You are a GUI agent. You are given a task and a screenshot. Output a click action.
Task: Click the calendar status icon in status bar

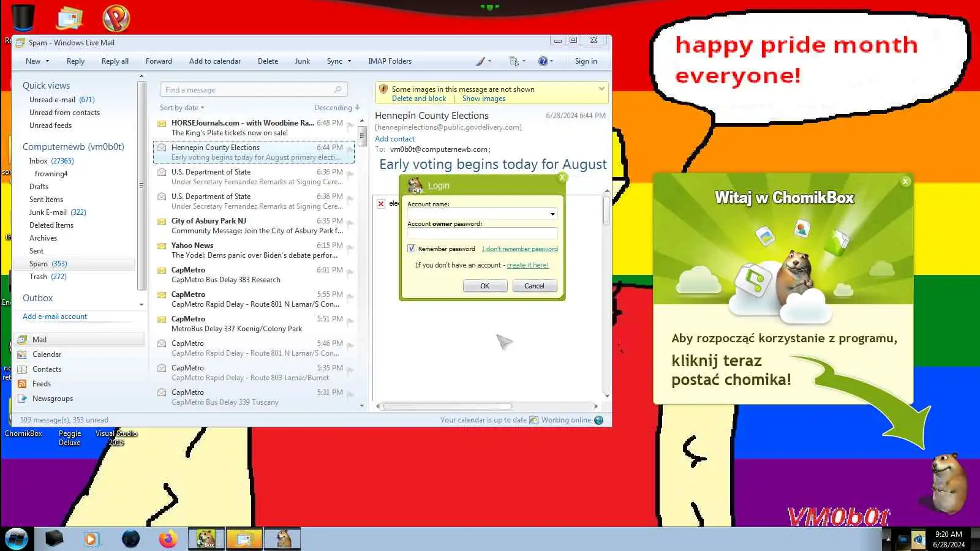[x=534, y=420]
